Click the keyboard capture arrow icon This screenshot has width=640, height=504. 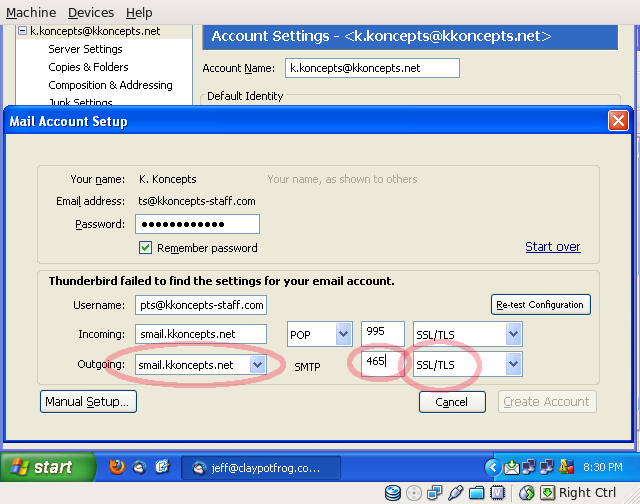547,493
